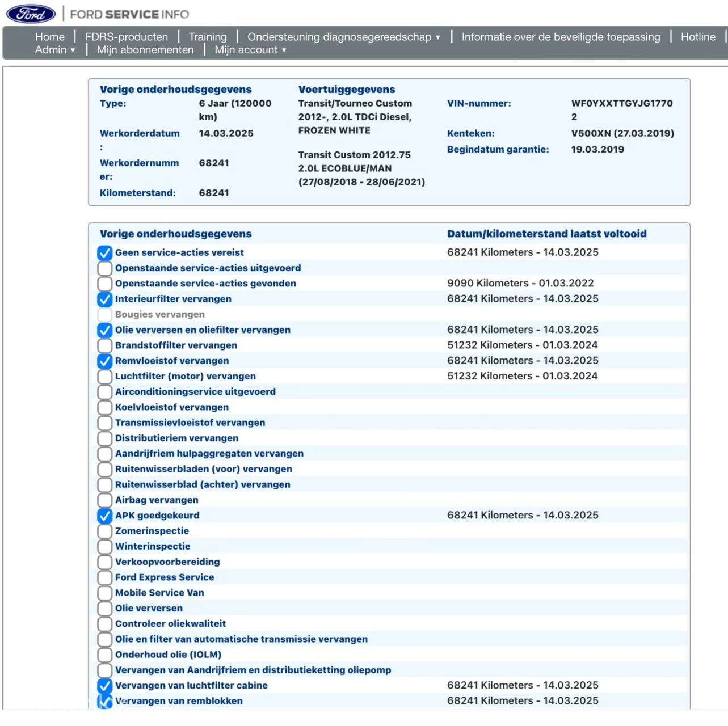This screenshot has width=728, height=726.
Task: Check Winterinspectie checkbox
Action: click(x=104, y=546)
